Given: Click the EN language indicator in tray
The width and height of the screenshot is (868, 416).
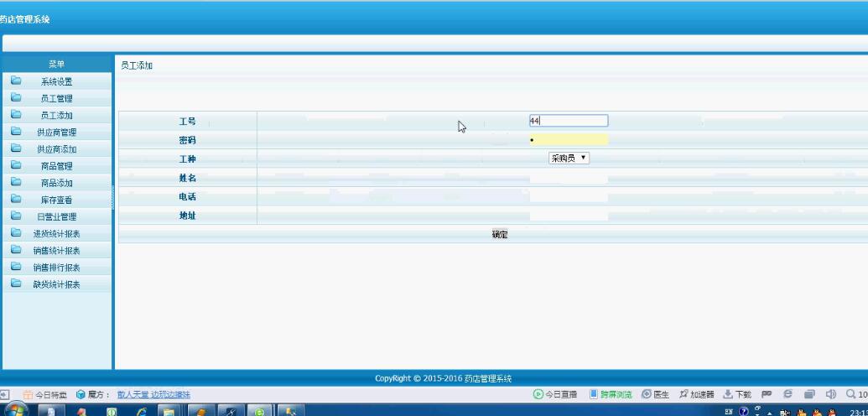Looking at the screenshot, I should 728,412.
